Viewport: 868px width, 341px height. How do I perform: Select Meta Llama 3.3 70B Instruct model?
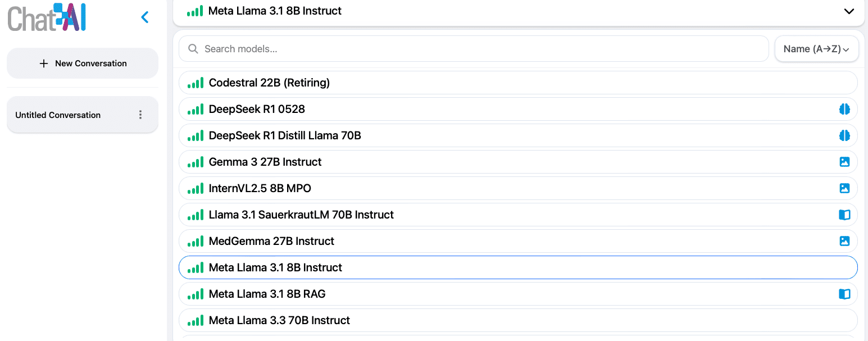click(x=518, y=320)
